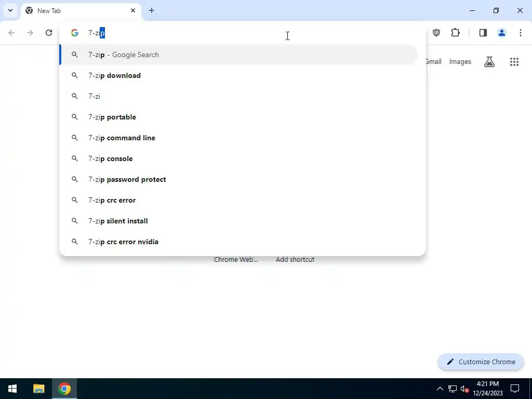The width and height of the screenshot is (532, 399).
Task: Open the Extensions puzzle-piece menu
Action: tap(455, 33)
